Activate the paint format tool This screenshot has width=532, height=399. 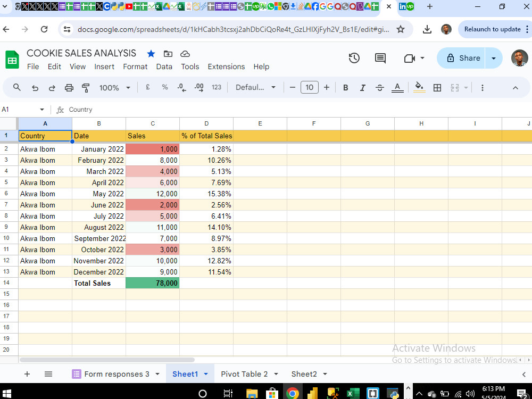point(86,88)
